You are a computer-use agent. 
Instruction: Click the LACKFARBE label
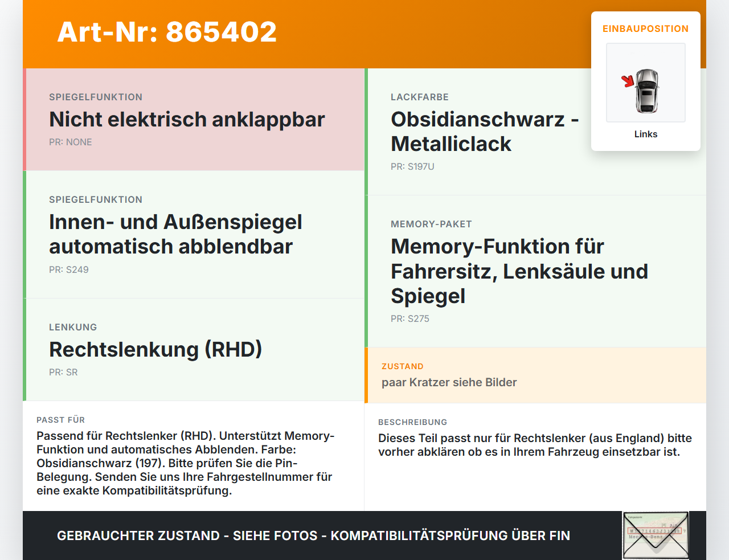coord(420,97)
